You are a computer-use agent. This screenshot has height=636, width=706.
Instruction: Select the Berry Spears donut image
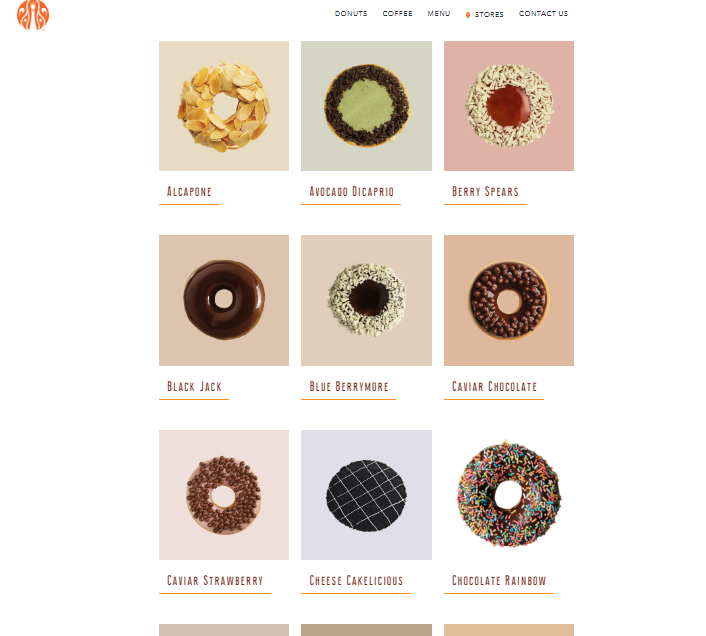509,106
